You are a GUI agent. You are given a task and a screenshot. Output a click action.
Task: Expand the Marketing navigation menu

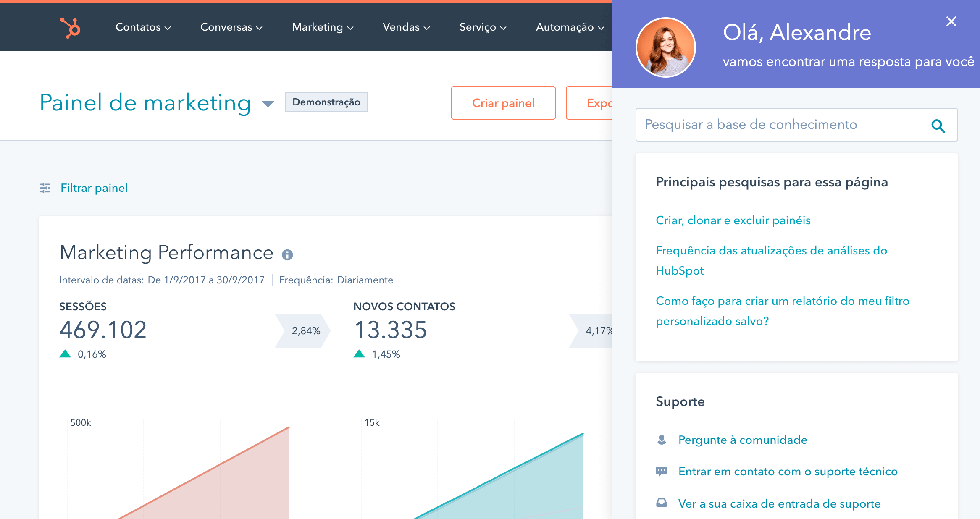coord(323,27)
